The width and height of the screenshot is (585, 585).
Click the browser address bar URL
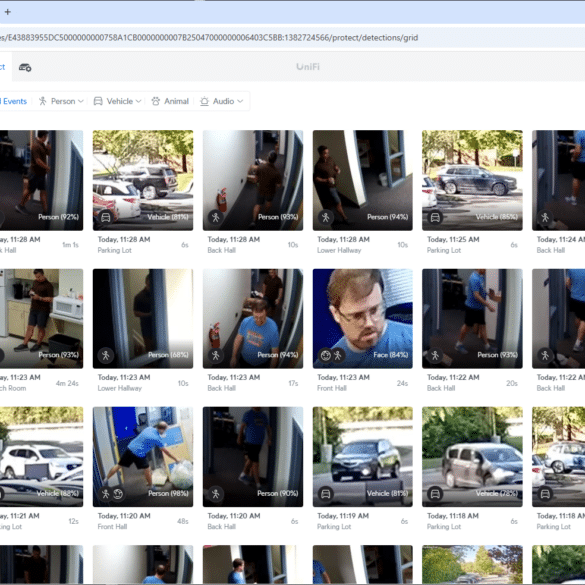point(209,38)
